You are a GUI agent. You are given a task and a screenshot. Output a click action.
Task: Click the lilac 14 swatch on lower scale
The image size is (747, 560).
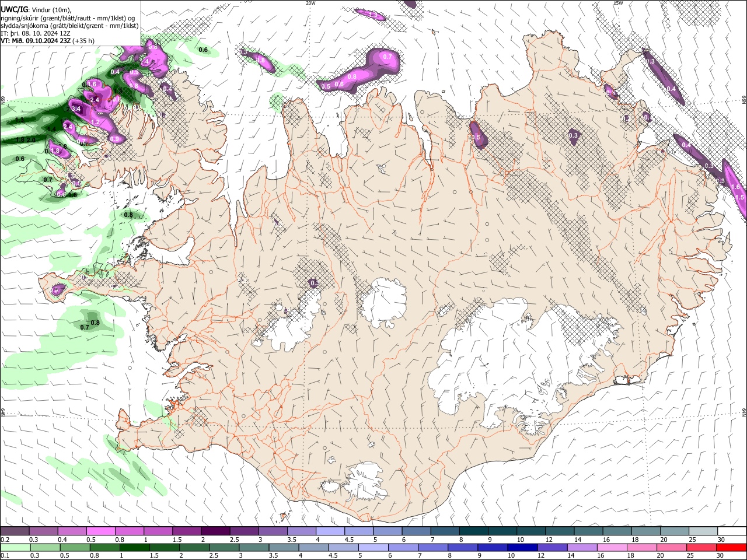pos(582,547)
